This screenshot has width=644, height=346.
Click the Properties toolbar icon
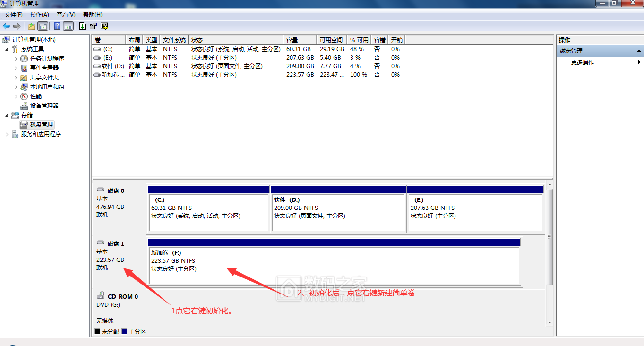(93, 26)
